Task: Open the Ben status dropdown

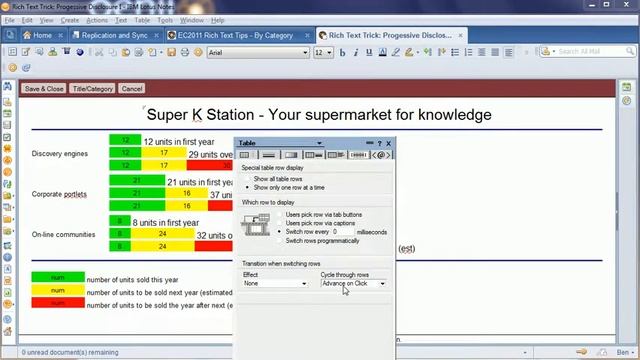Action: coord(625,352)
